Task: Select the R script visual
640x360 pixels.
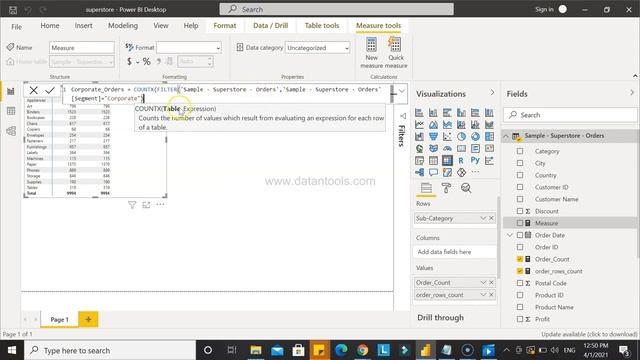Action: point(461,160)
